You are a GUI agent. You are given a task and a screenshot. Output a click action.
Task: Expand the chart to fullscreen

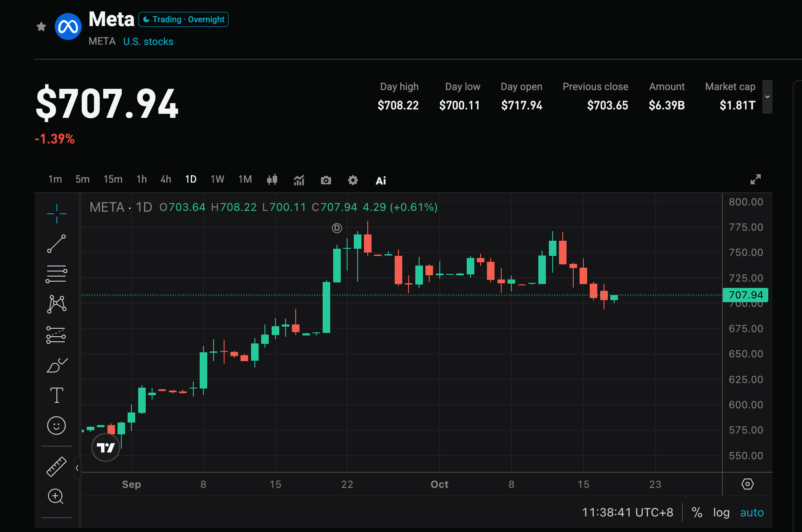756,179
